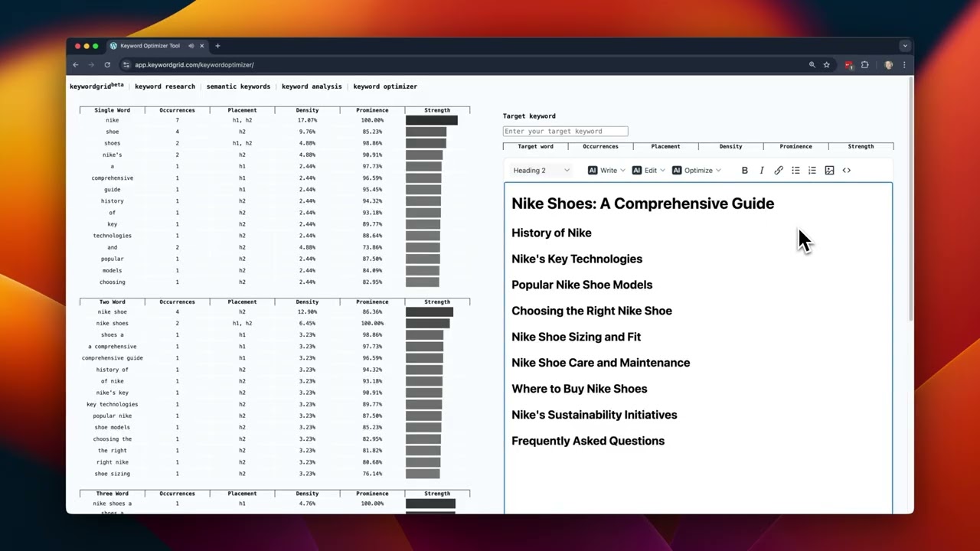Apply bulleted list formatting
The image size is (980, 551).
pyautogui.click(x=795, y=171)
